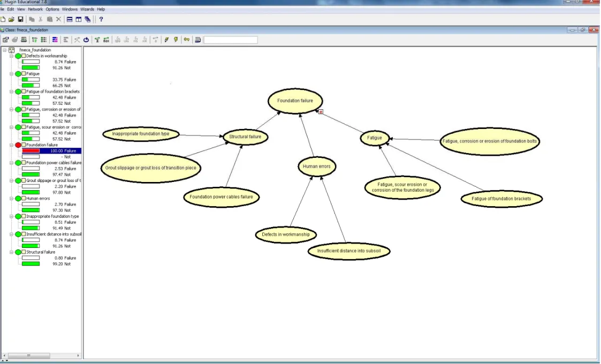
Task: Collapse Foundation failure tree node
Action: [11, 145]
